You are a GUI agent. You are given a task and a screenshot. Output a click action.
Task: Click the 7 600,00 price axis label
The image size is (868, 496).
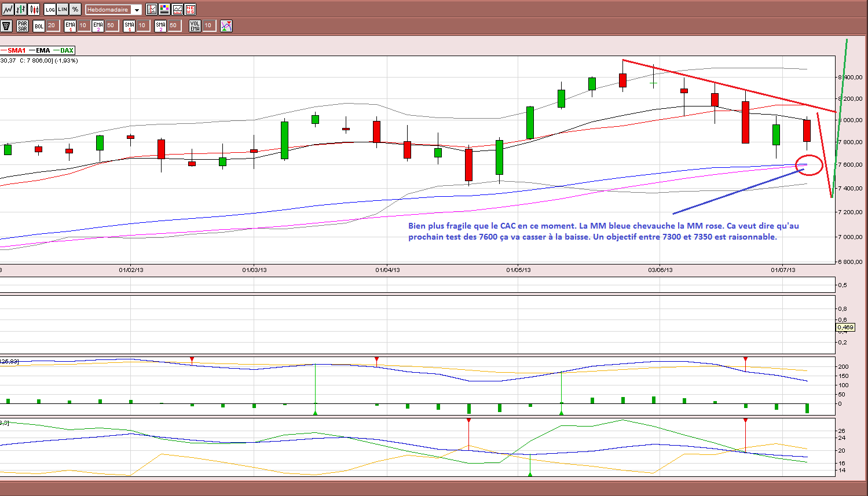(850, 165)
